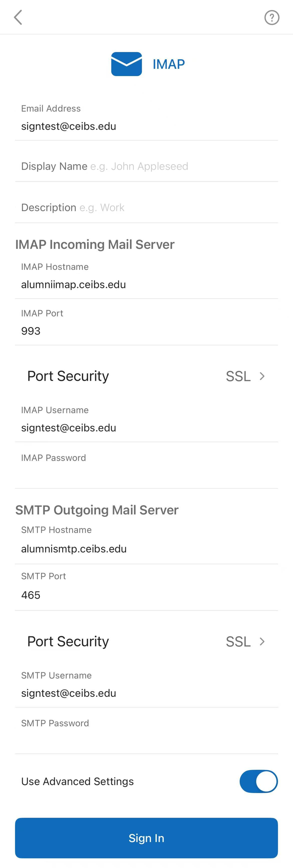
Task: Change the SMTP Port value 465
Action: [146, 595]
